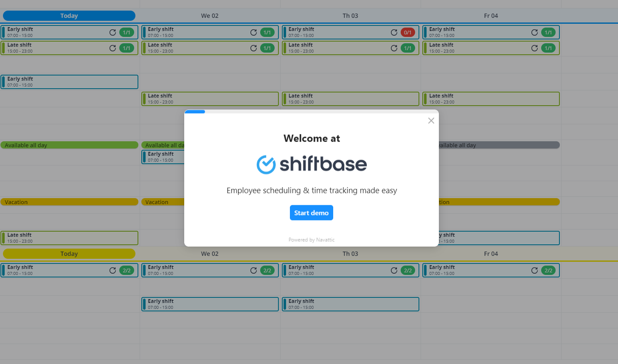Click recurring icon on Th 03 Early shift 2/2
Viewport: 618px width, 364px height.
394,270
